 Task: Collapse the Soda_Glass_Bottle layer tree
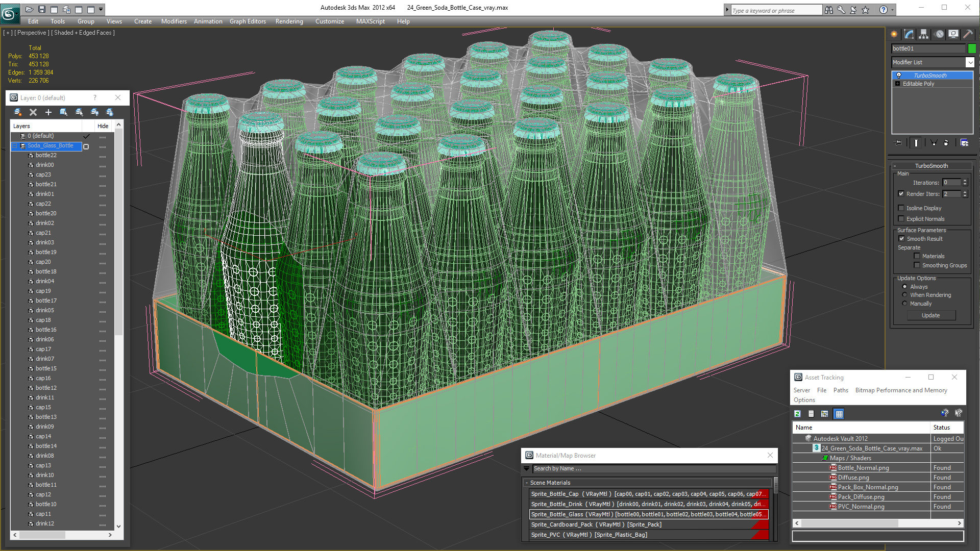(15, 146)
